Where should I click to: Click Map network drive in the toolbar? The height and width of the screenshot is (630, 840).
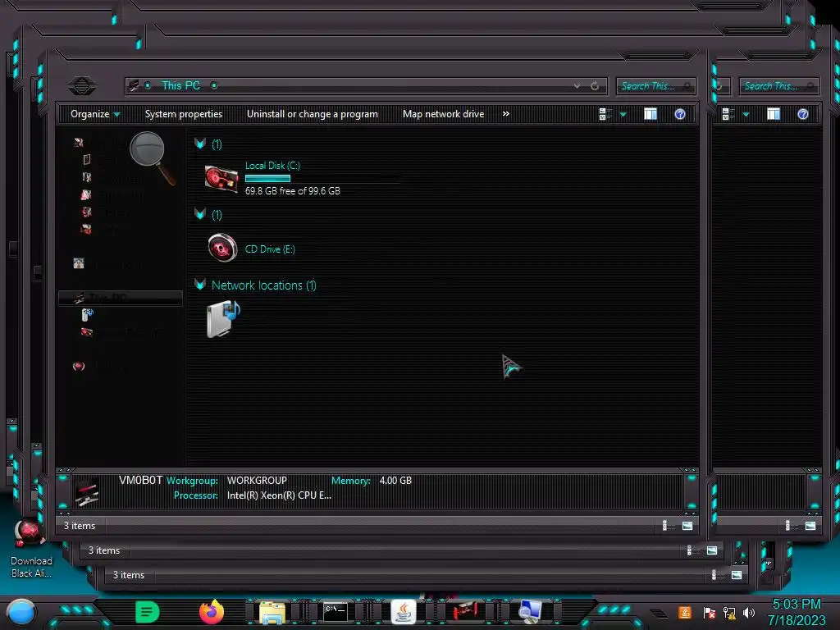pos(443,114)
